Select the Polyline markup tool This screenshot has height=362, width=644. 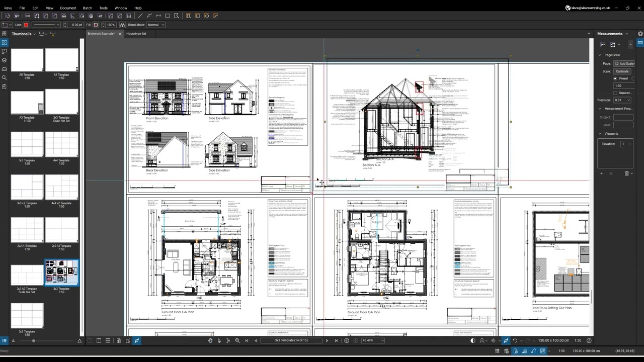149,16
